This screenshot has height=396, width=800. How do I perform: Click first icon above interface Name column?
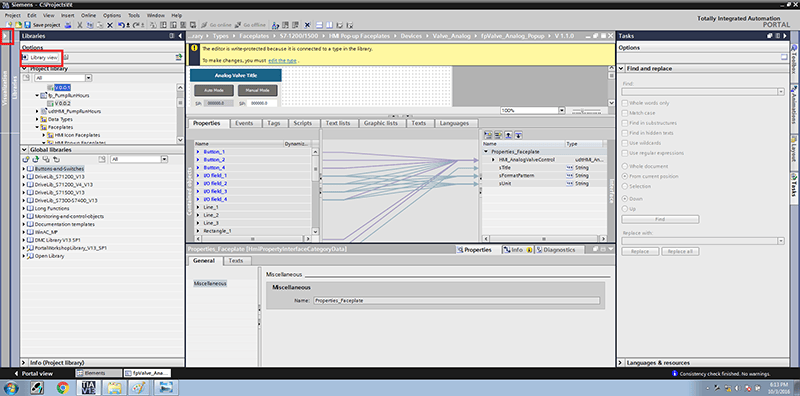(488, 135)
